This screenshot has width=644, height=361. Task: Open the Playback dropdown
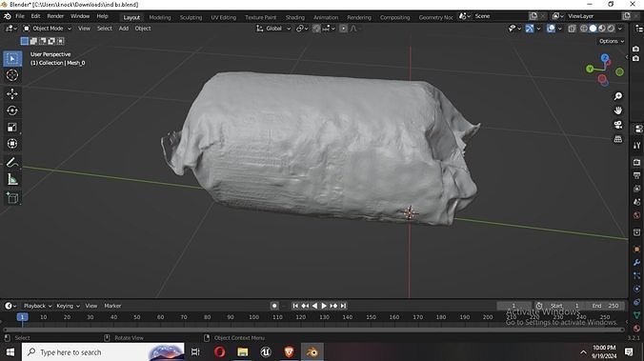pos(37,306)
